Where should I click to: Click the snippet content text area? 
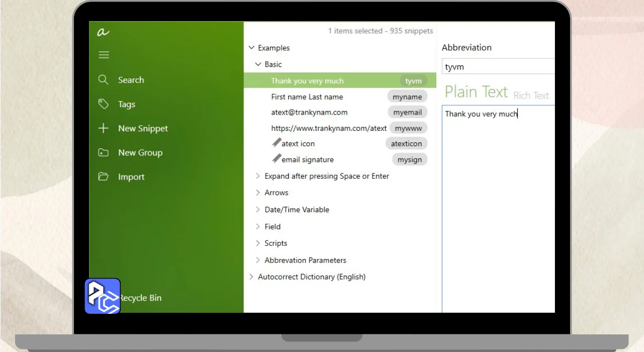[498, 209]
